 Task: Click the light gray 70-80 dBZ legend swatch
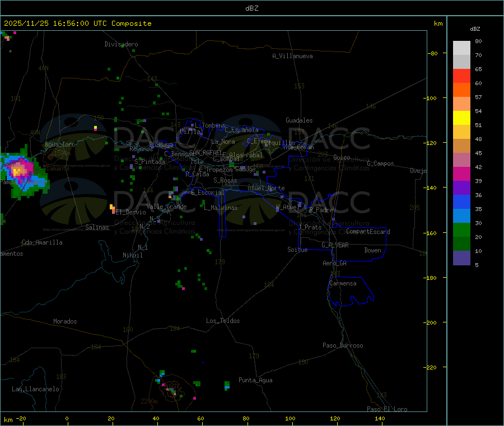pyautogui.click(x=461, y=48)
